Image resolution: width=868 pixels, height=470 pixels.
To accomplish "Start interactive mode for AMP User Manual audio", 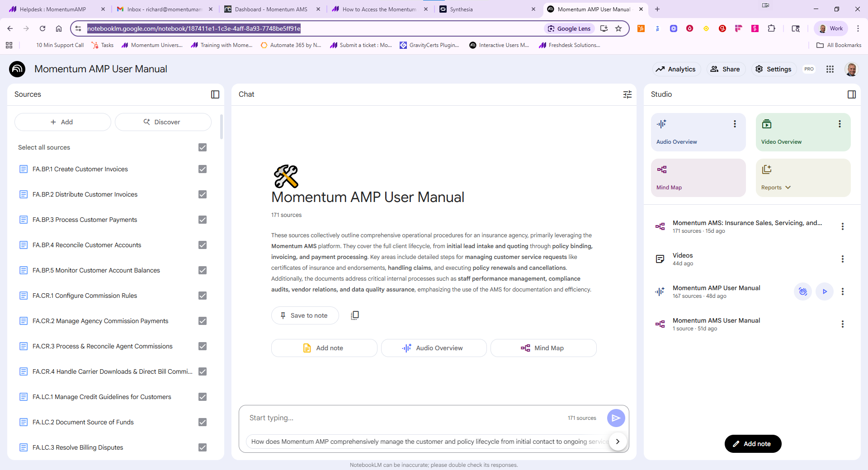I will tap(803, 291).
